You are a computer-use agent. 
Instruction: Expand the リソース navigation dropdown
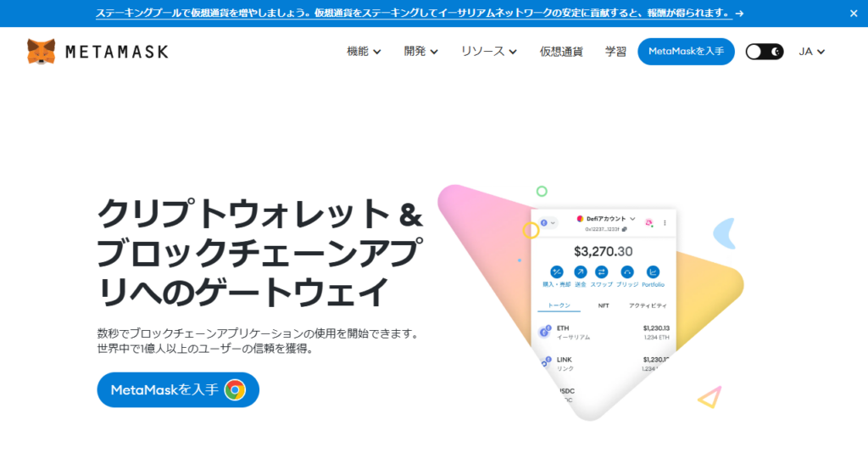tap(489, 52)
